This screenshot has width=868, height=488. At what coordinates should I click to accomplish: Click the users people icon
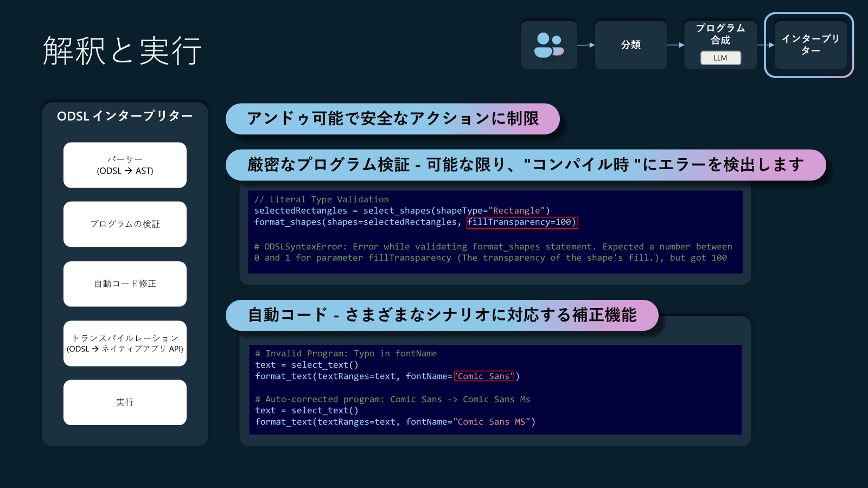[x=549, y=45]
